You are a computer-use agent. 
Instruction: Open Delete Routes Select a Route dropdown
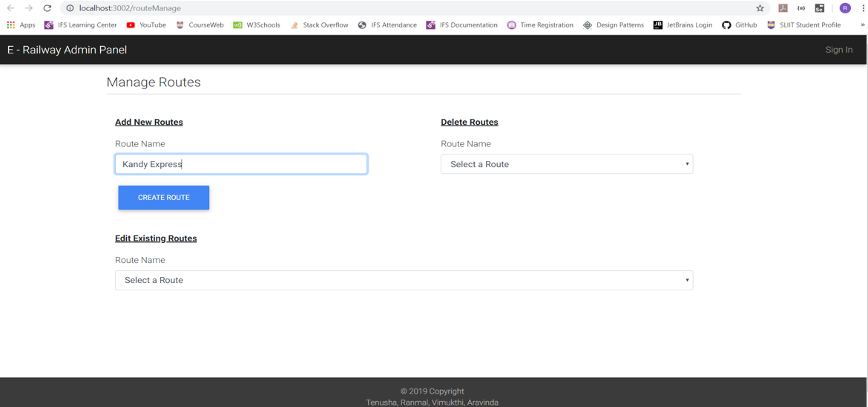tap(567, 164)
